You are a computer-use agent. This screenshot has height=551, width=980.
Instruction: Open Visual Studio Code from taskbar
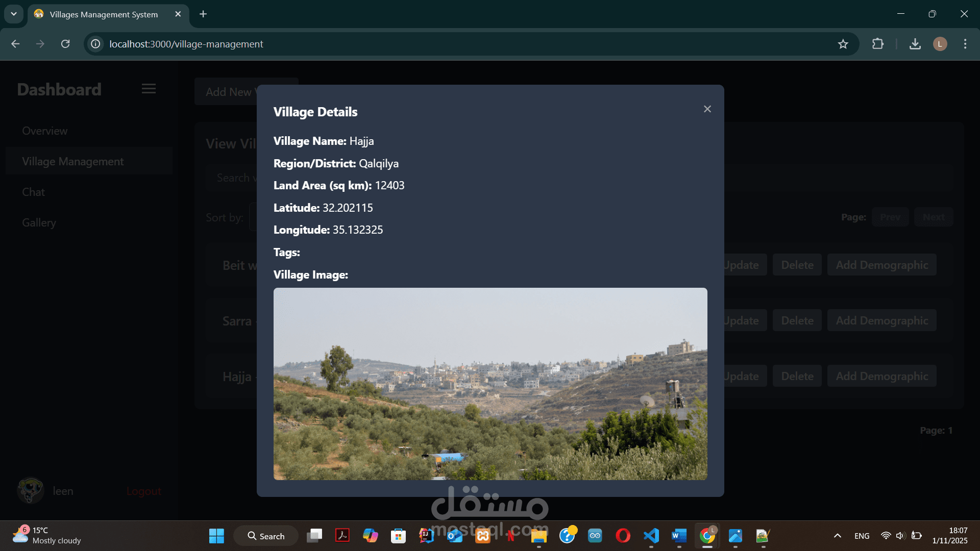(x=651, y=536)
